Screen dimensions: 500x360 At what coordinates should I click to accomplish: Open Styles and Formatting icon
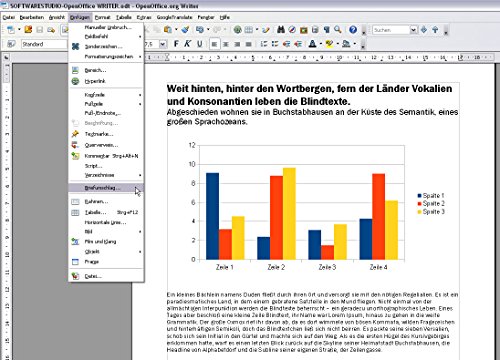(x=11, y=44)
